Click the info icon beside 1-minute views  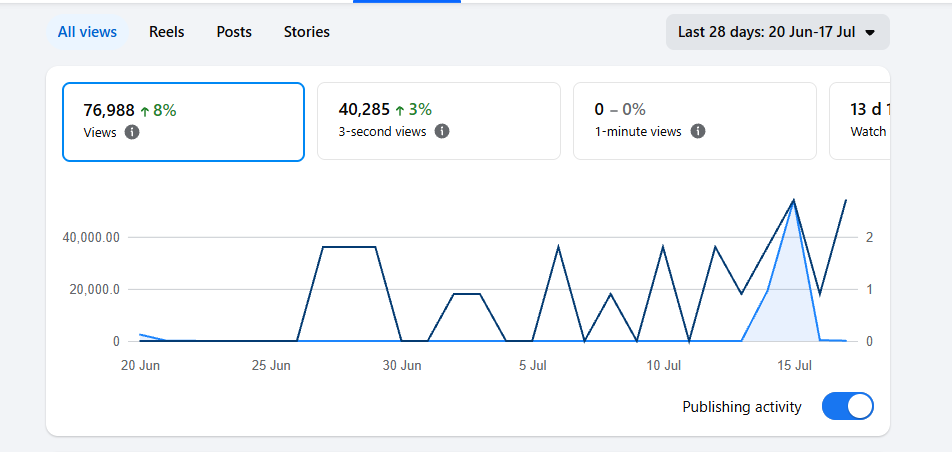[x=698, y=131]
